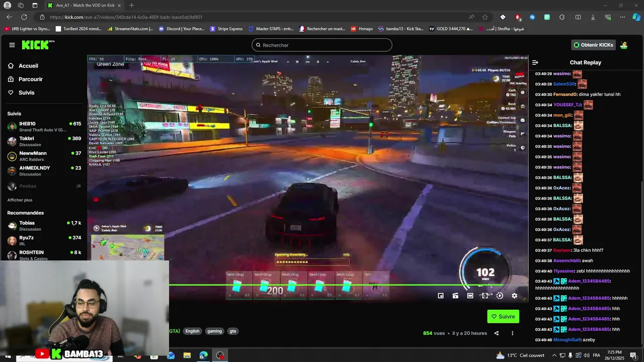Open followed channel NewwMann
The height and width of the screenshot is (362, 644).
pos(44,156)
